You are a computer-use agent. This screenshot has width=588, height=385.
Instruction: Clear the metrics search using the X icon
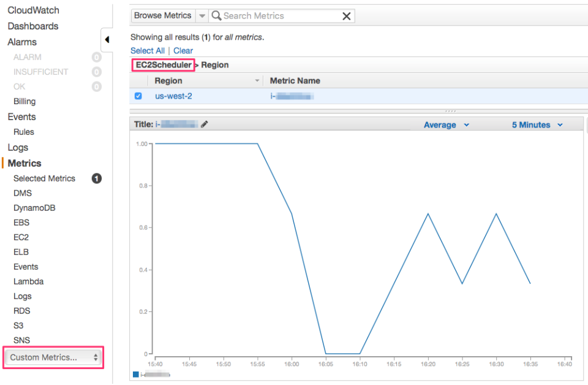(346, 15)
